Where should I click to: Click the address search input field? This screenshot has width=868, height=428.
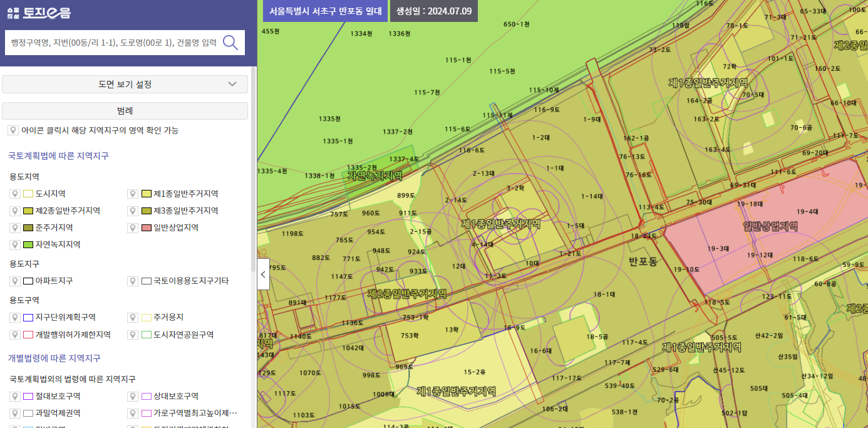[x=113, y=43]
